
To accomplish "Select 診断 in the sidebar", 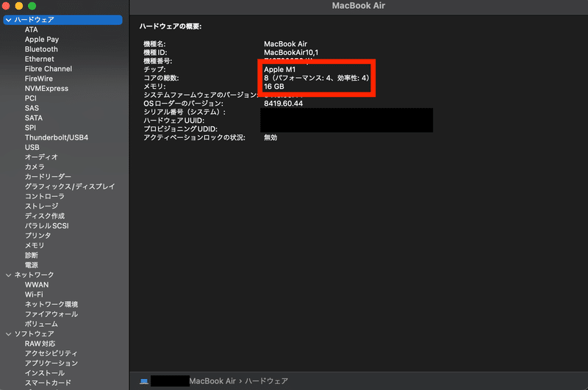I will click(x=32, y=255).
